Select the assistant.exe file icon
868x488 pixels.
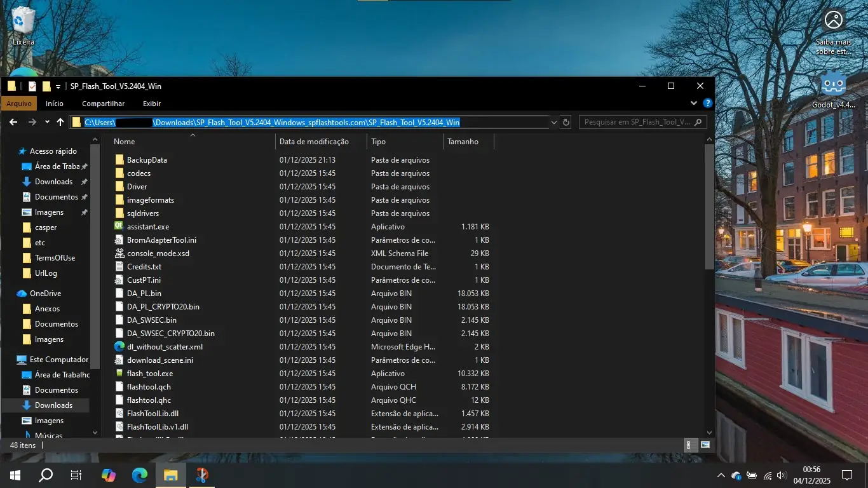pos(119,227)
